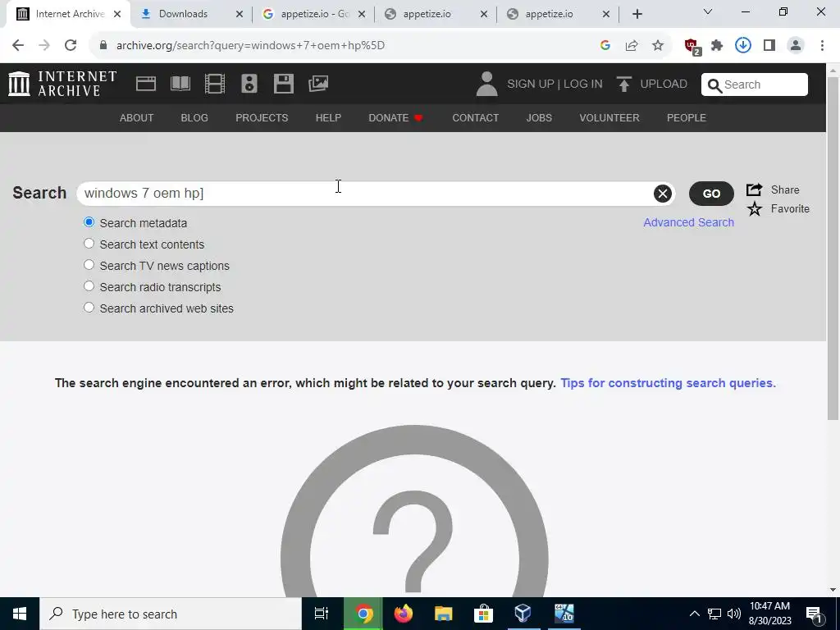The image size is (840, 630).
Task: Reload the page with refresh icon
Action: (x=71, y=46)
